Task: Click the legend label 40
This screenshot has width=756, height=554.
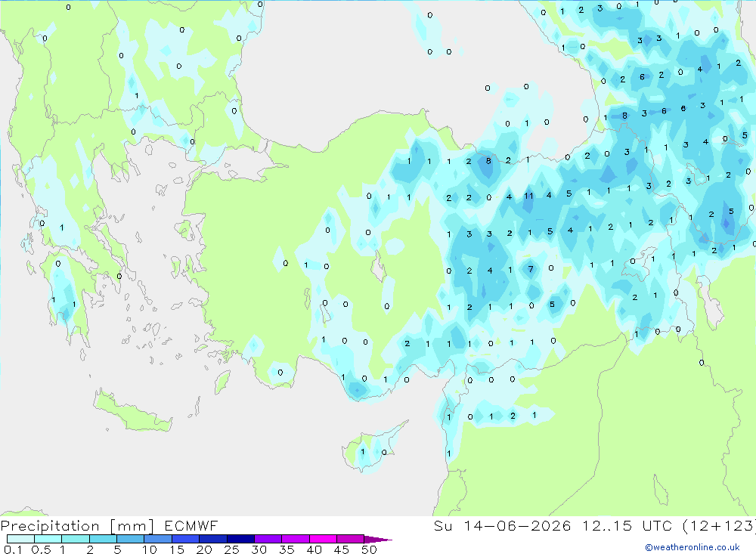Action: point(314,549)
